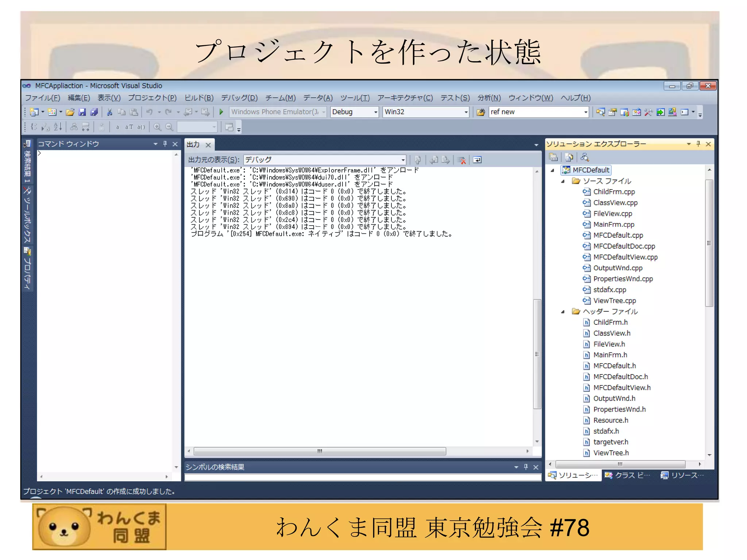Open the Debug configuration dropdown

click(x=376, y=112)
